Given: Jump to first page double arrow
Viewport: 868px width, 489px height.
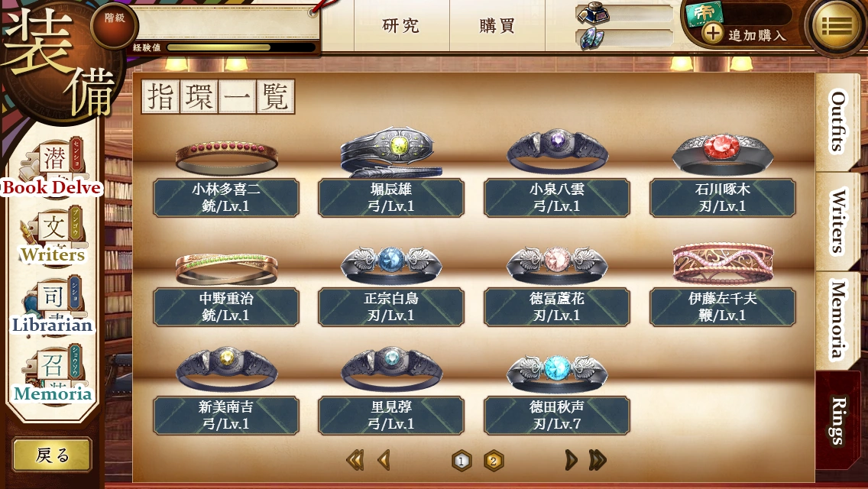Looking at the screenshot, I should pyautogui.click(x=355, y=460).
